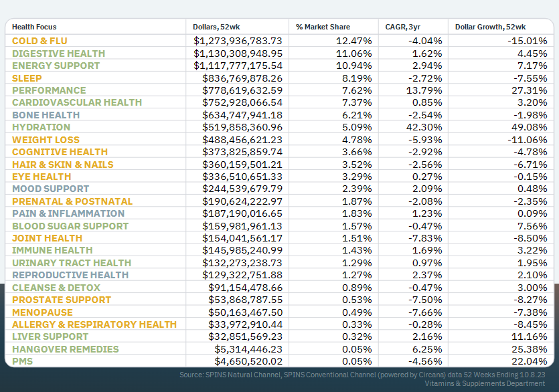Click the 49.08% Hydration dollar growth
This screenshot has height=392, width=559.
click(x=530, y=127)
